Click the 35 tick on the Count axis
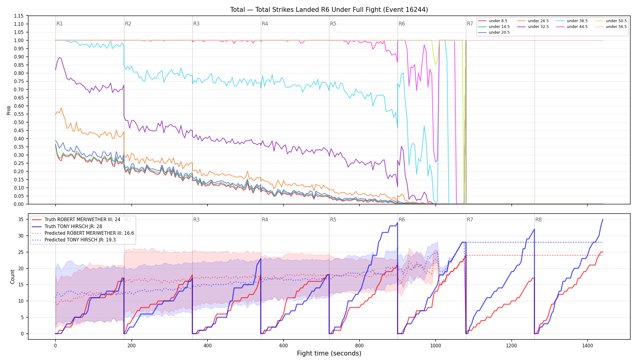The image size is (637, 364). pyautogui.click(x=21, y=219)
